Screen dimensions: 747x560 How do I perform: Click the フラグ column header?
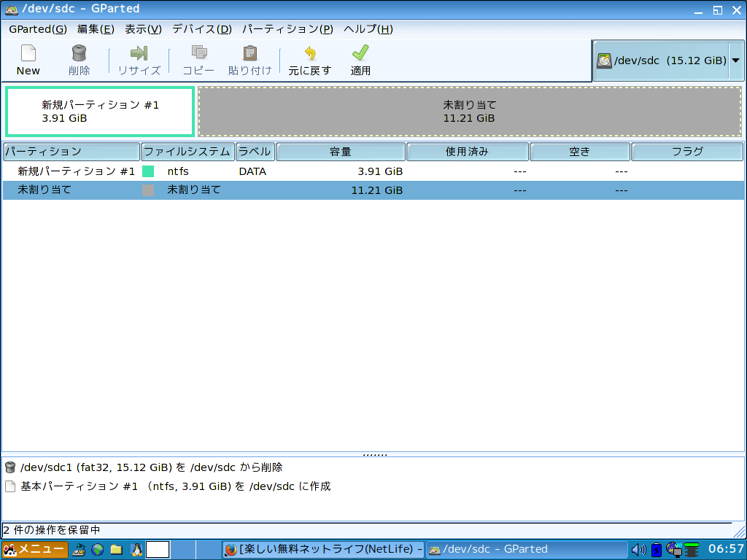pyautogui.click(x=687, y=152)
